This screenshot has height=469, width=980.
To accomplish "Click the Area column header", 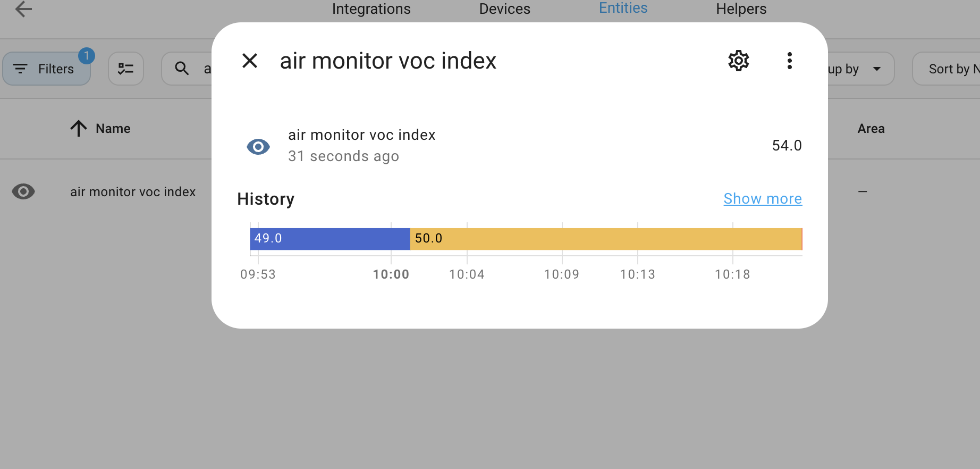I will pyautogui.click(x=871, y=128).
